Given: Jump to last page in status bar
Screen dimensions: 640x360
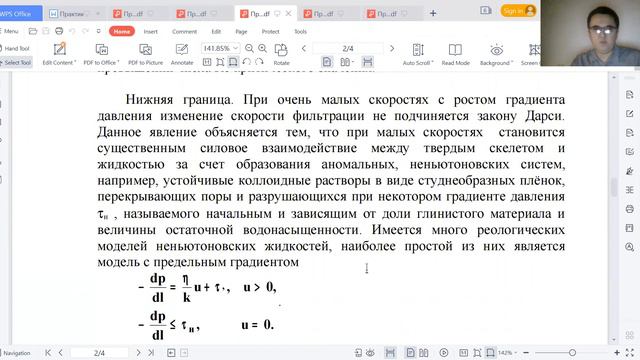Looking at the screenshot, I should tap(151, 353).
